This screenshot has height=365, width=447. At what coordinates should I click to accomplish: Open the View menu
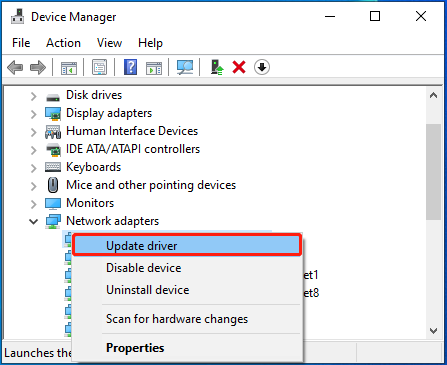109,43
